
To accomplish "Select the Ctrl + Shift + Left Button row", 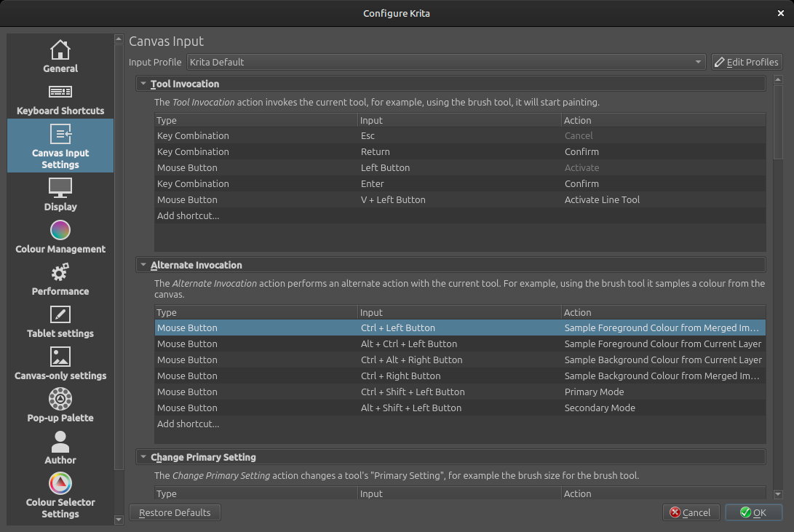I will coord(412,392).
